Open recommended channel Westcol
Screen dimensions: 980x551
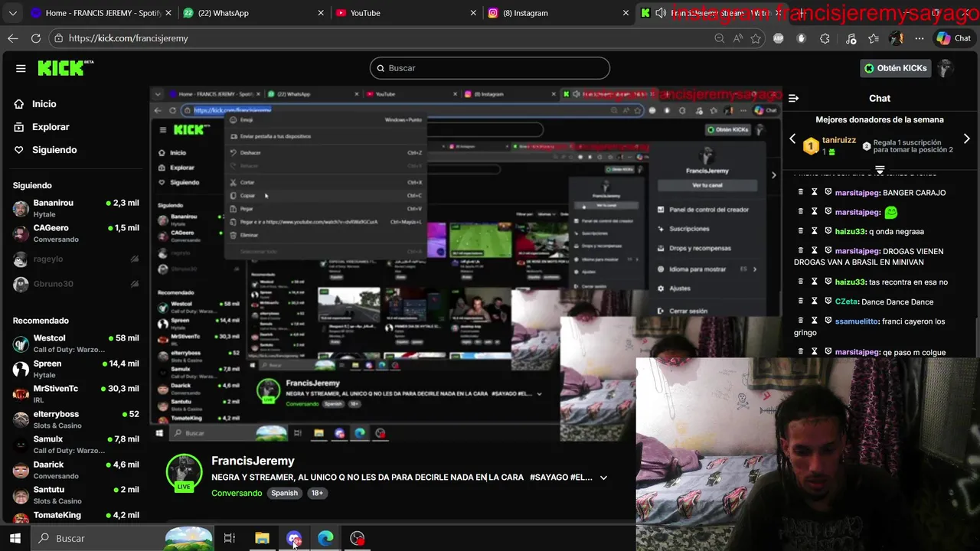click(76, 344)
